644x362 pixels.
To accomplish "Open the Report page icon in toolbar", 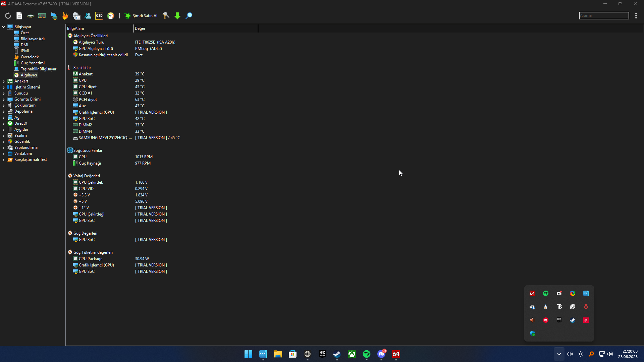I will tap(19, 16).
